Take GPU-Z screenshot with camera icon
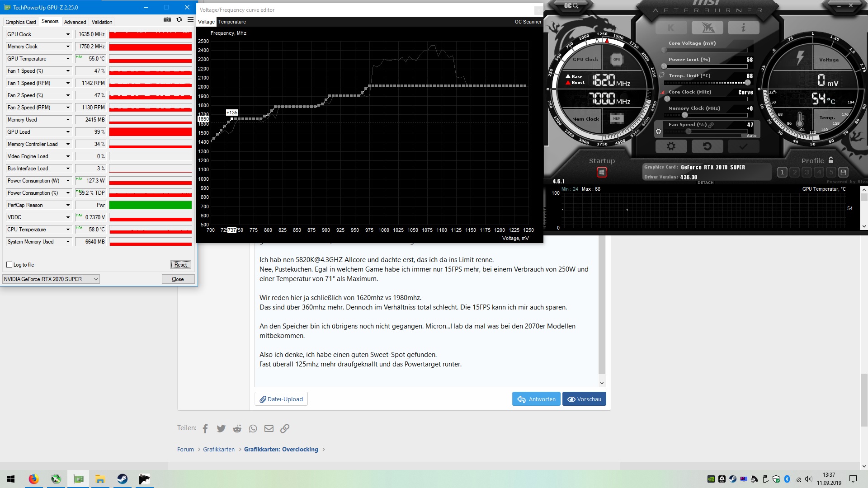 point(167,20)
